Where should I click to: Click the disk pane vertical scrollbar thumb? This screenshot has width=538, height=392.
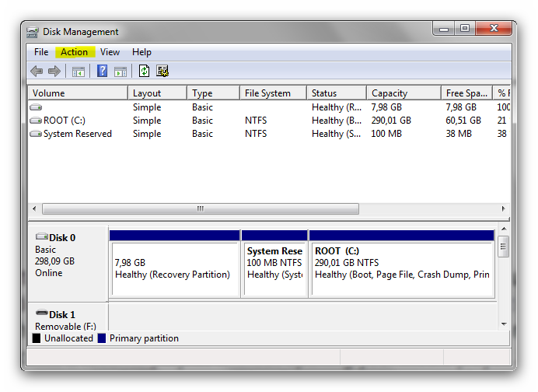503,247
